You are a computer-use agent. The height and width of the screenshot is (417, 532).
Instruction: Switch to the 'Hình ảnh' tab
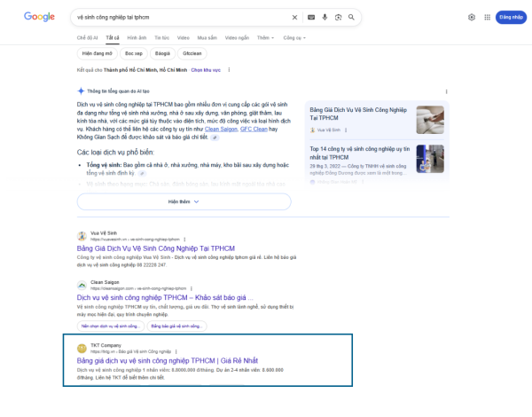[137, 38]
